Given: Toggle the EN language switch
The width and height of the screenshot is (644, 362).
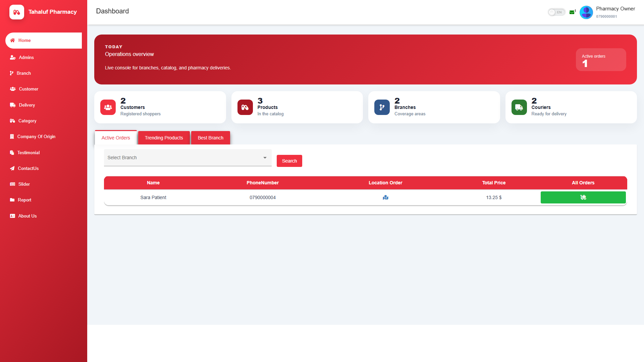Looking at the screenshot, I should point(556,12).
